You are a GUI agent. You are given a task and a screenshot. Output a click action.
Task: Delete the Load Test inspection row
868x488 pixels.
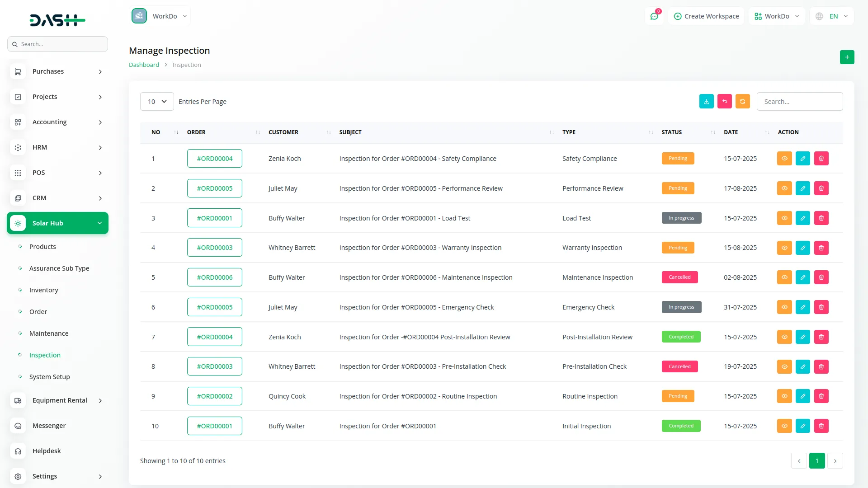pos(821,218)
